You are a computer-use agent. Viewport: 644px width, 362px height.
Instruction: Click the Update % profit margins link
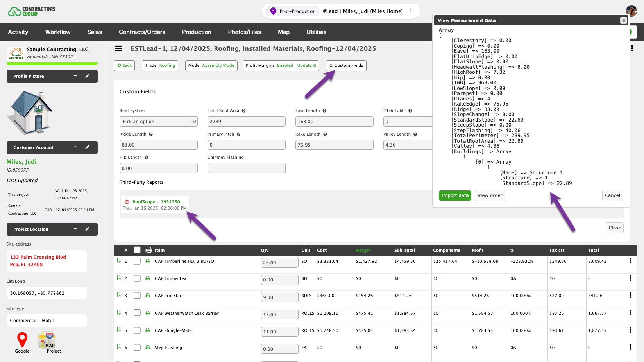pos(307,66)
